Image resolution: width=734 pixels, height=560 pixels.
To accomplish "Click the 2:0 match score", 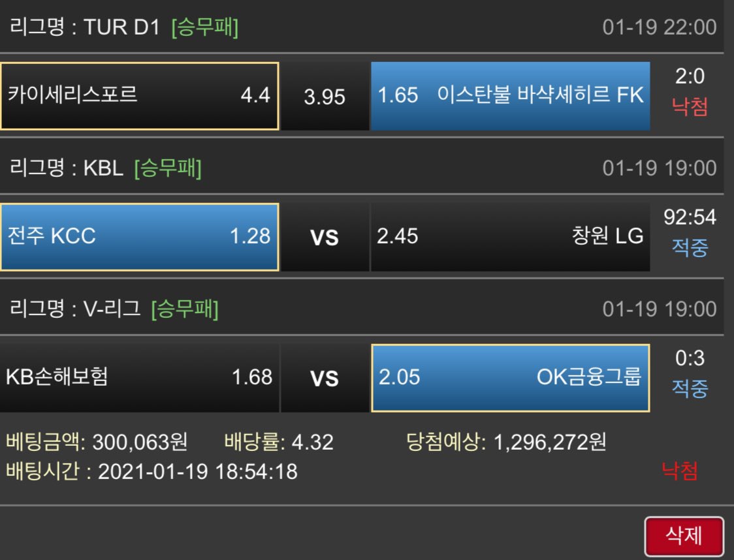I will click(x=690, y=78).
